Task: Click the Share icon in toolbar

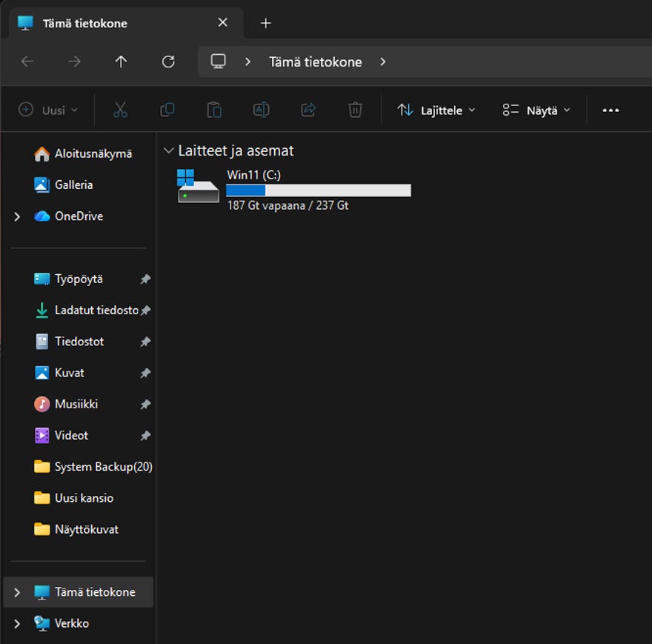Action: pyautogui.click(x=308, y=110)
